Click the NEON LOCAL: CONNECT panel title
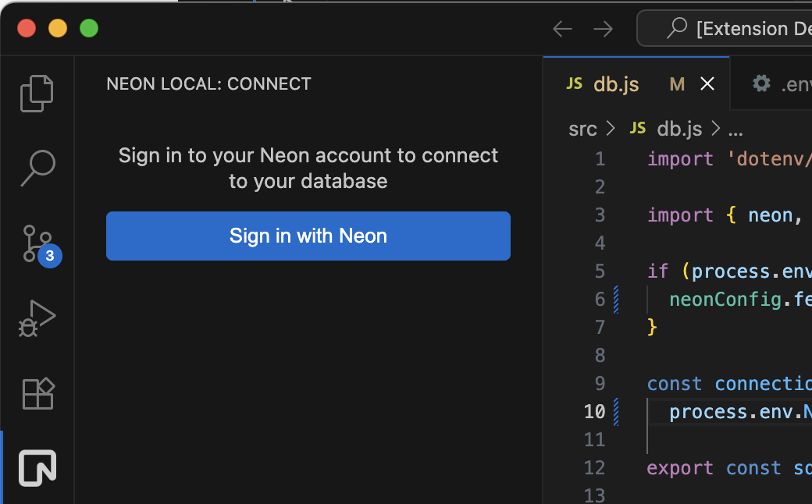The height and width of the screenshot is (504, 812). pyautogui.click(x=208, y=83)
